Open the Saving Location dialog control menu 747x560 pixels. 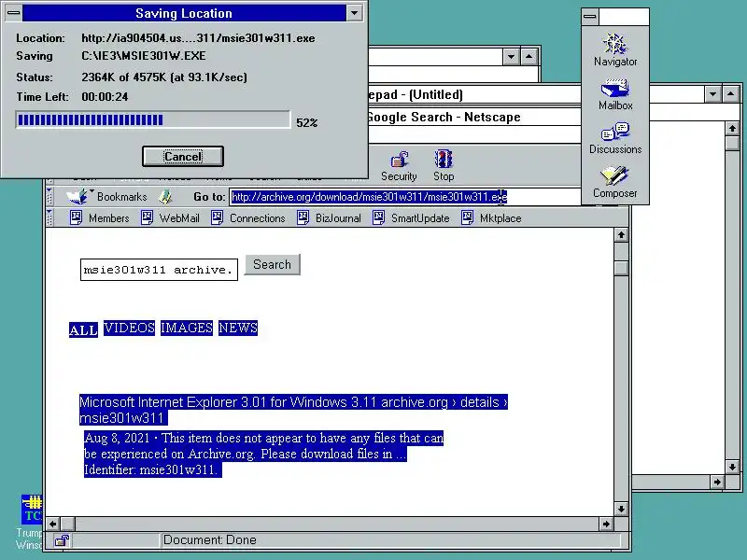(x=14, y=13)
